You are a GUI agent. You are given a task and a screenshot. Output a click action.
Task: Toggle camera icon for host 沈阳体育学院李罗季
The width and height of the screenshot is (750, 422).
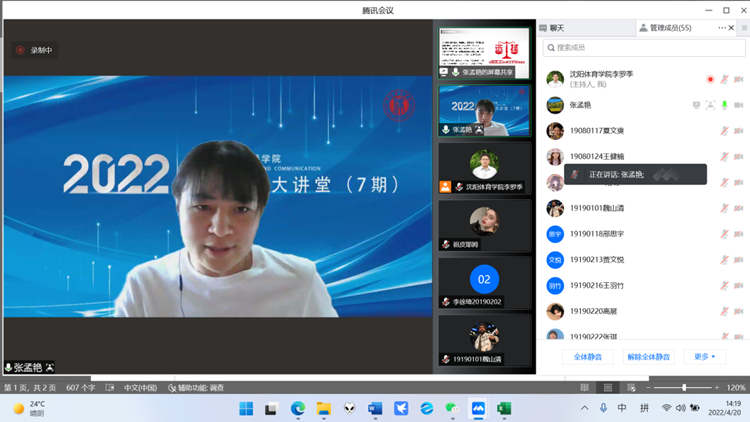(739, 79)
